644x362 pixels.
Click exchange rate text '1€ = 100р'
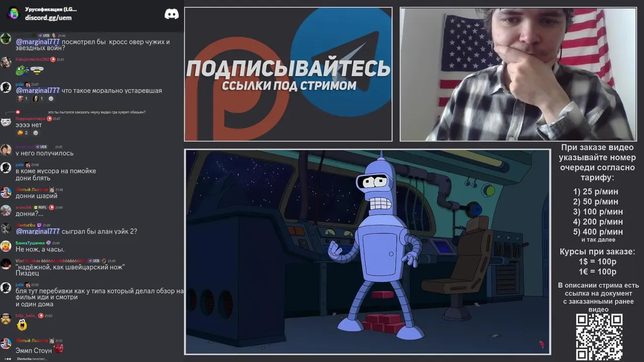598,272
